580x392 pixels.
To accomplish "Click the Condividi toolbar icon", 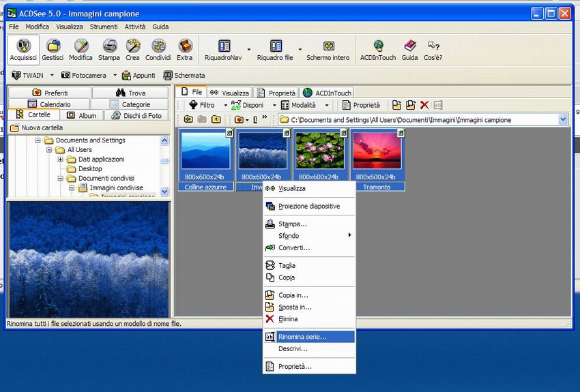I will click(158, 50).
